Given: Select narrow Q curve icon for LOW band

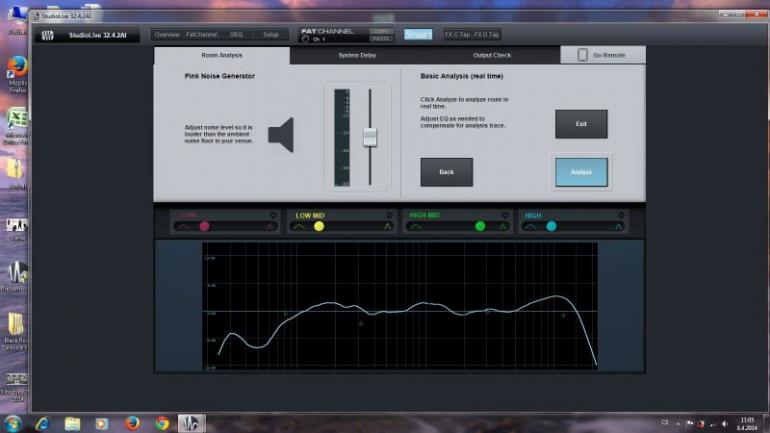Looking at the screenshot, I should pos(270,226).
